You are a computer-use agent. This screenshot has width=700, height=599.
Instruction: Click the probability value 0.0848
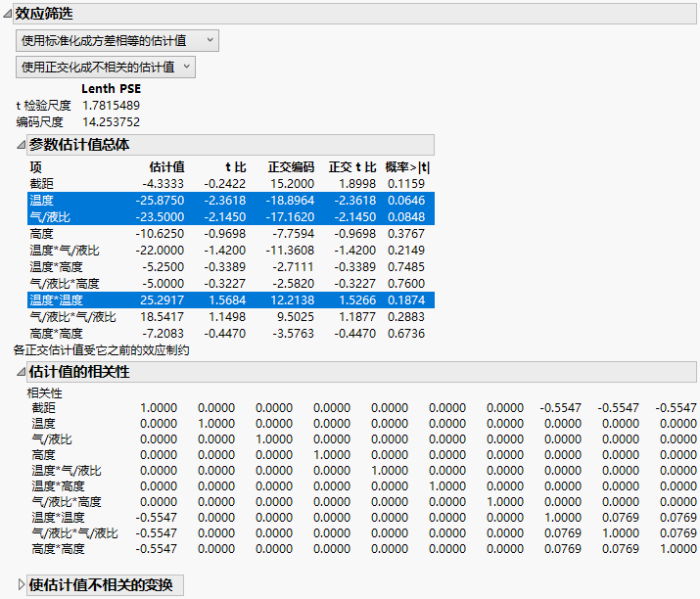[406, 217]
